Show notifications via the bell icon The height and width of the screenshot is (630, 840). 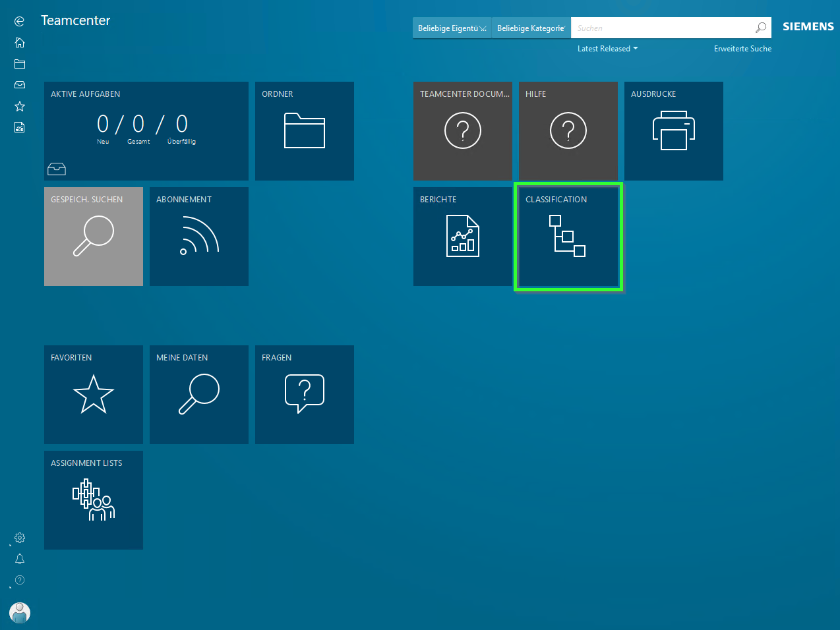click(x=20, y=559)
